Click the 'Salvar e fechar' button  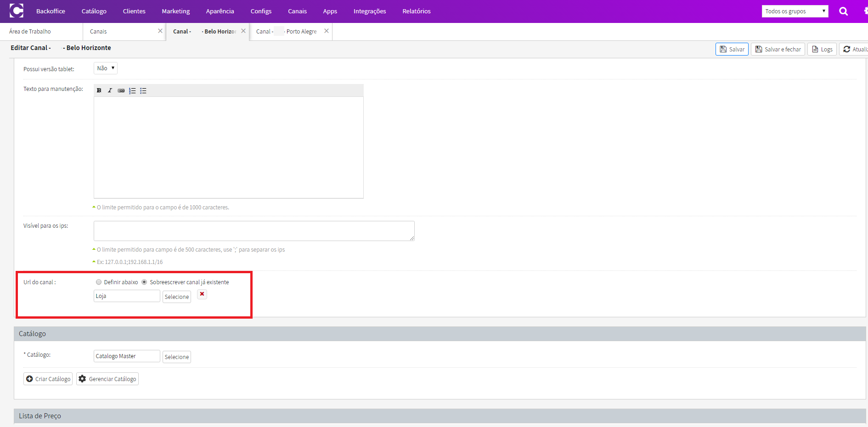pyautogui.click(x=778, y=49)
